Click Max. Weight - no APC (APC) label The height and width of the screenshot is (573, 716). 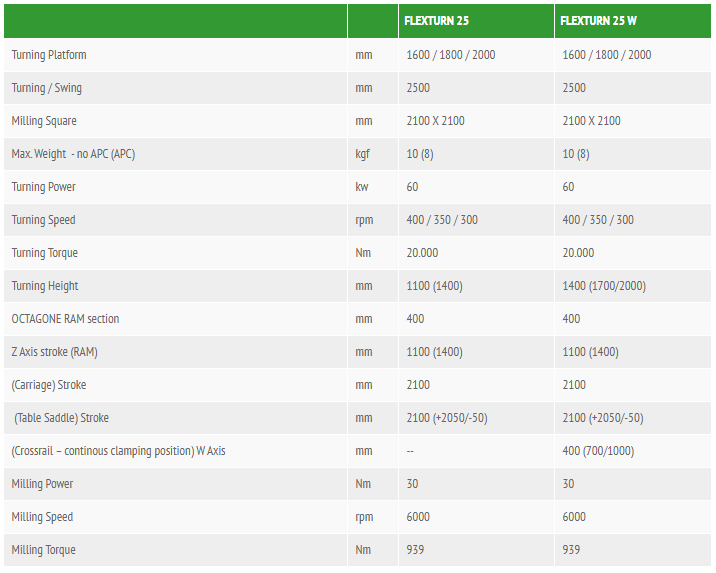pos(73,154)
